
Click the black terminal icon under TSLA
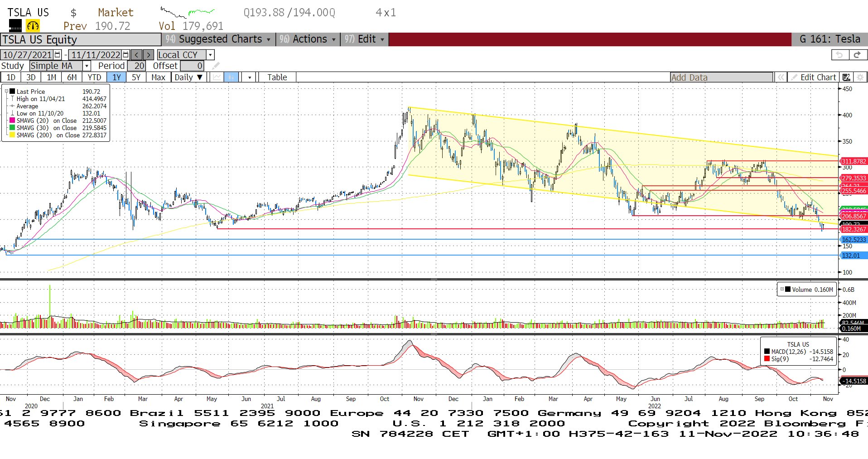(15, 26)
